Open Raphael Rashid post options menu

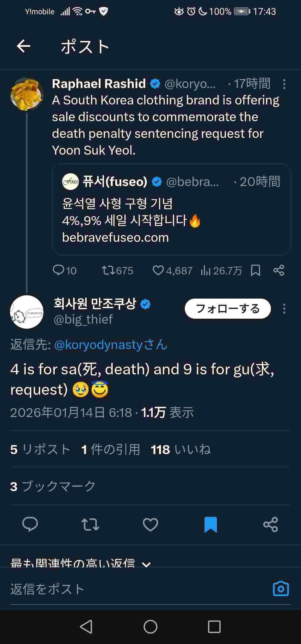pyautogui.click(x=284, y=84)
